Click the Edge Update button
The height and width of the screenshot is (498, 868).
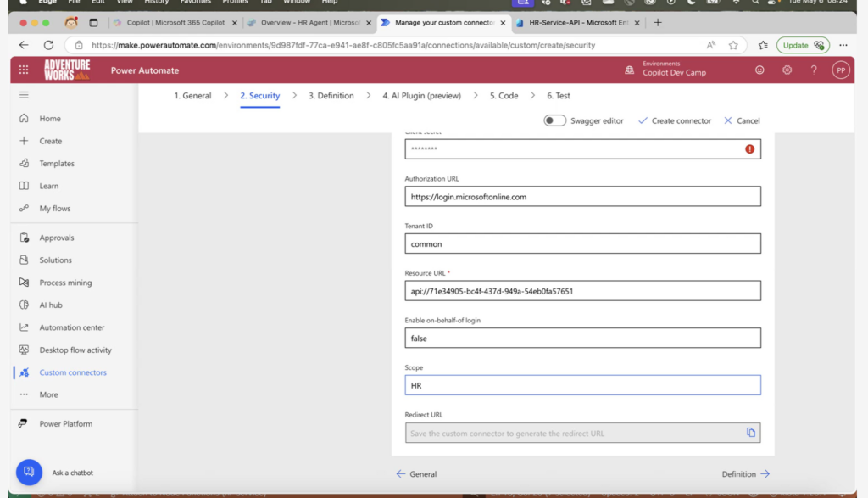803,45
